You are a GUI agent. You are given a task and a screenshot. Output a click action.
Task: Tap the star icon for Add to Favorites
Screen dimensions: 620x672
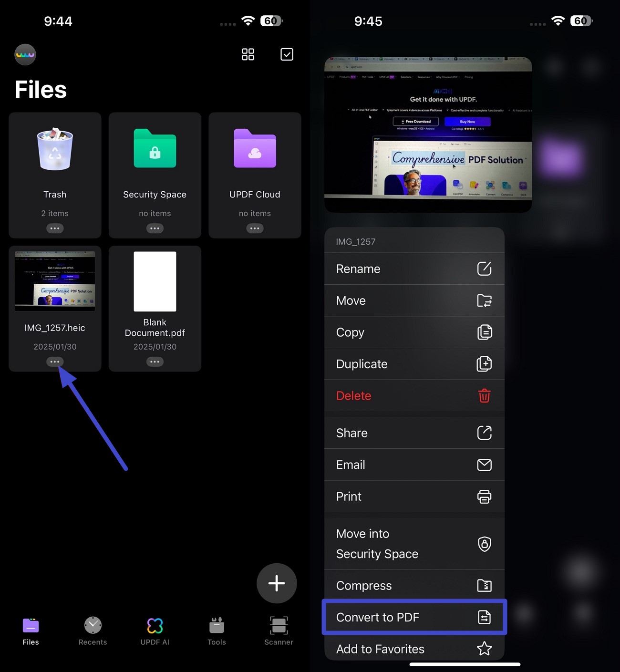click(x=485, y=649)
